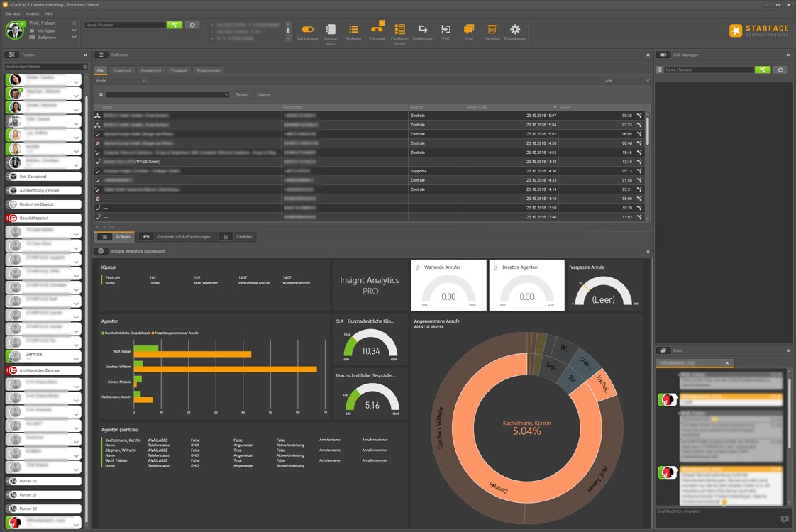This screenshot has width=796, height=532.
Task: Switch to the Ausgehend tab
Action: click(x=151, y=70)
